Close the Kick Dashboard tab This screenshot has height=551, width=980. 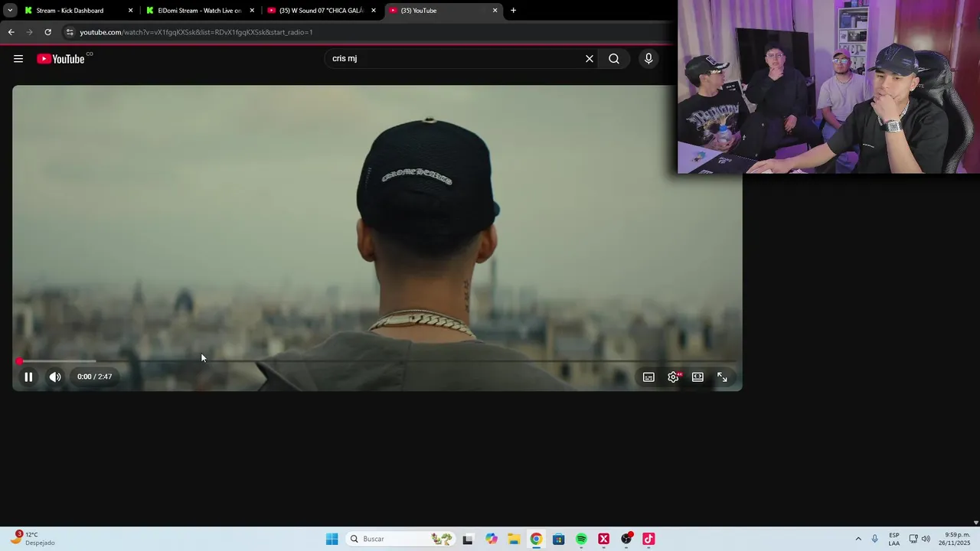(x=130, y=11)
